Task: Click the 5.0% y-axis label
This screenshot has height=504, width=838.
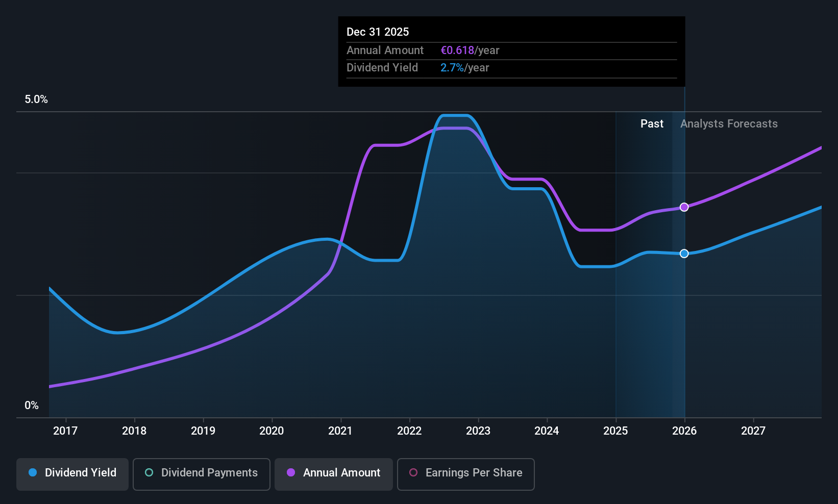Action: (36, 99)
